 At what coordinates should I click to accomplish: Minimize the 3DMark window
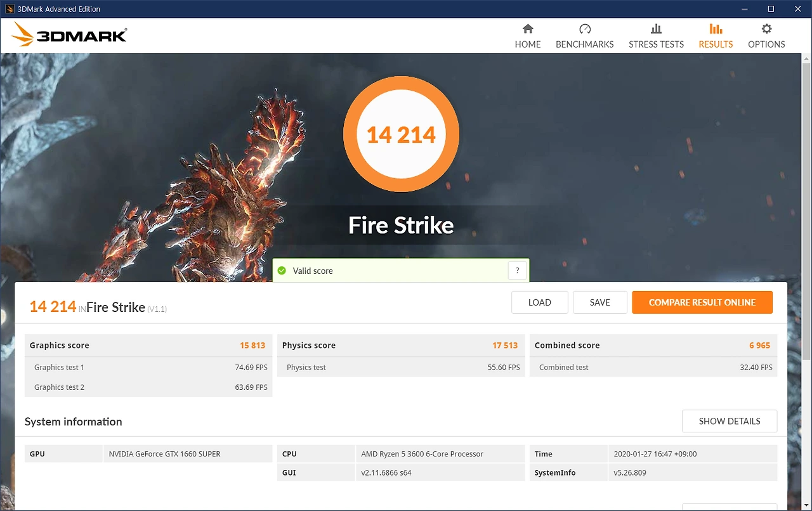[x=745, y=9]
